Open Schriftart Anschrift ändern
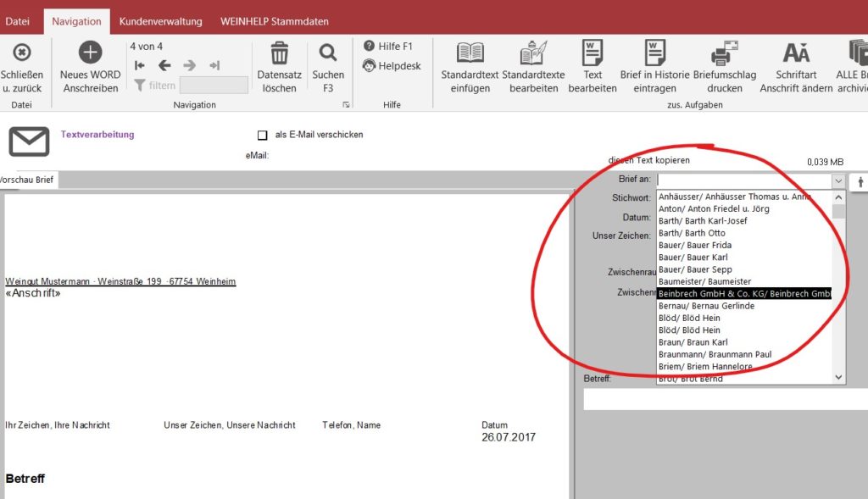This screenshot has height=499, width=868. [796, 53]
